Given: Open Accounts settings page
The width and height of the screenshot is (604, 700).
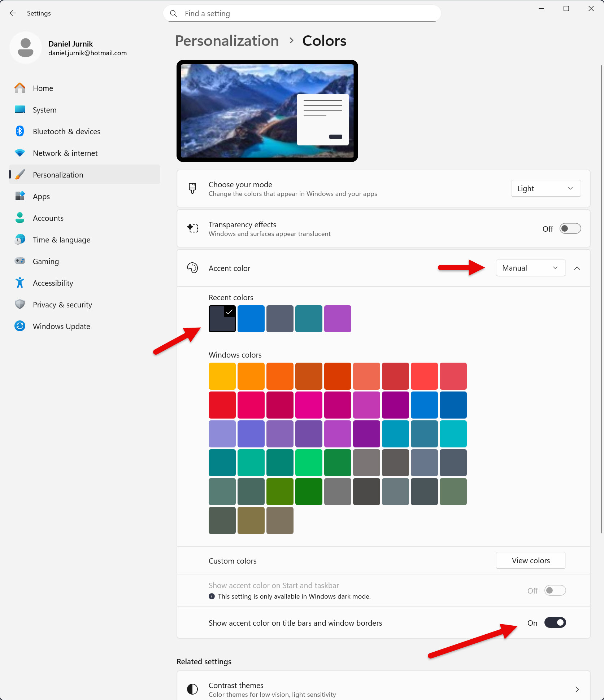Looking at the screenshot, I should (x=84, y=218).
